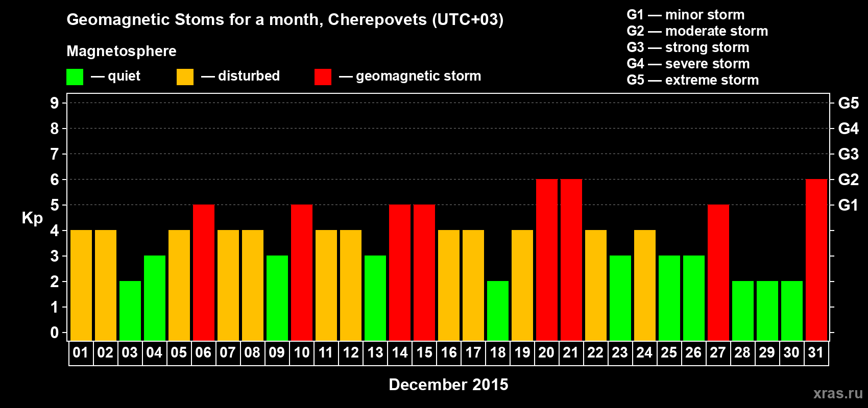Click the December 2015 caption

click(448, 385)
